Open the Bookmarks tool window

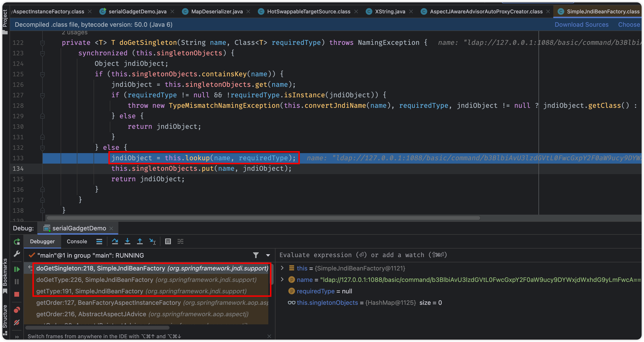(5, 276)
